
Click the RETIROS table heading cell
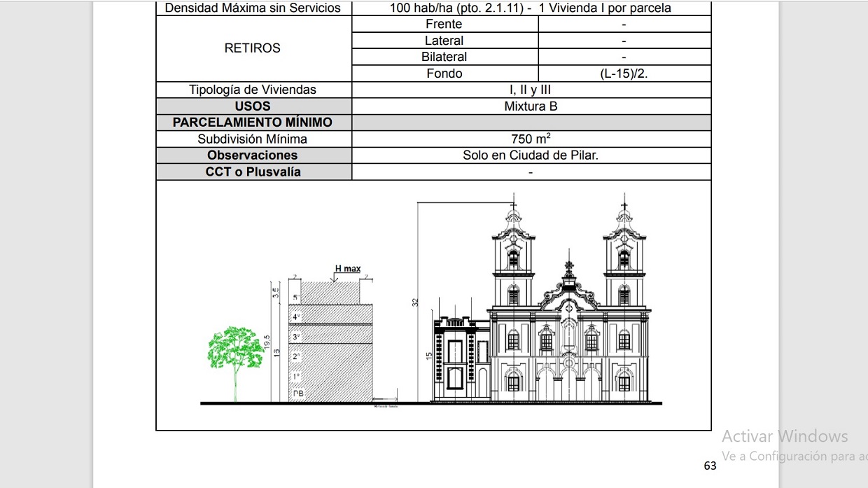pos(252,48)
